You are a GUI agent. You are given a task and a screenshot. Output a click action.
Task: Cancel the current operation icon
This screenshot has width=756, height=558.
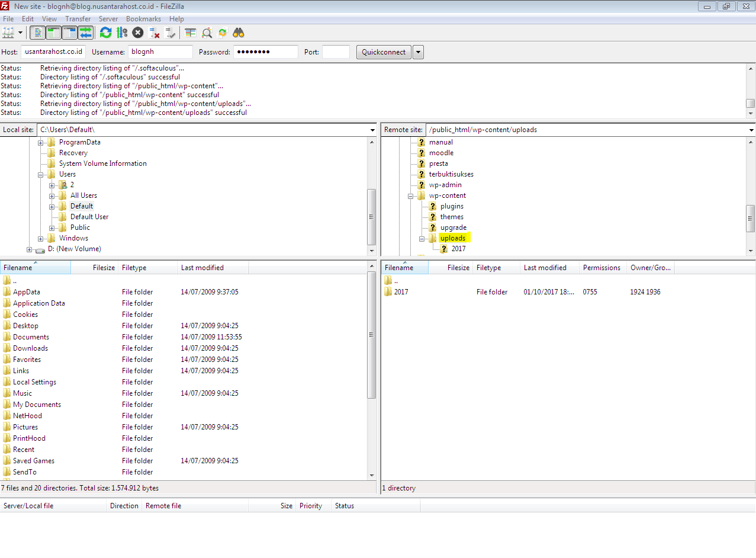(x=138, y=33)
